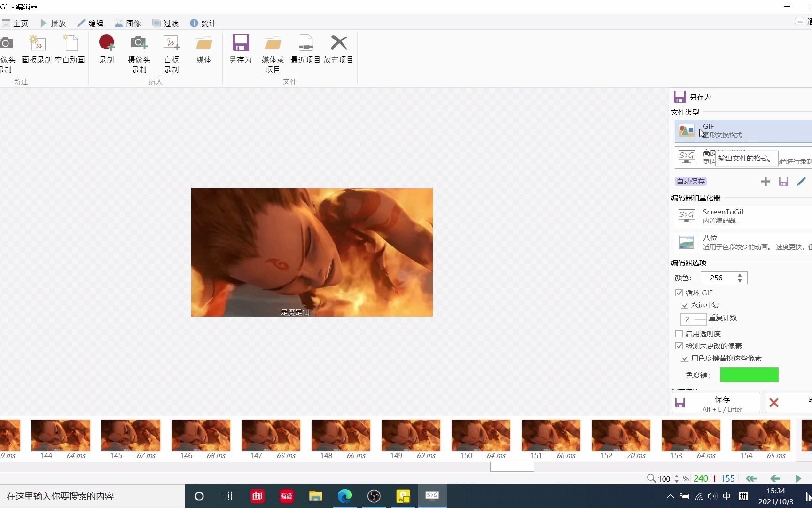The image size is (812, 508).
Task: Switch to the 播放 tab
Action: [x=53, y=24]
